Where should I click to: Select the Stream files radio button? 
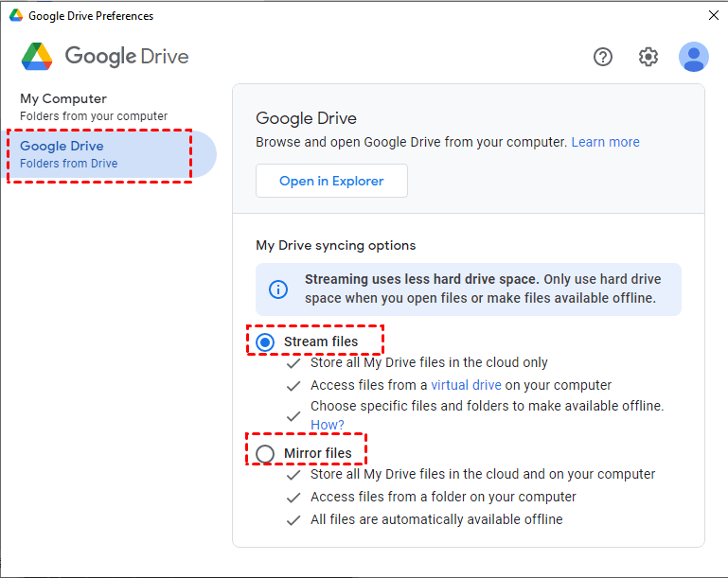(x=266, y=342)
